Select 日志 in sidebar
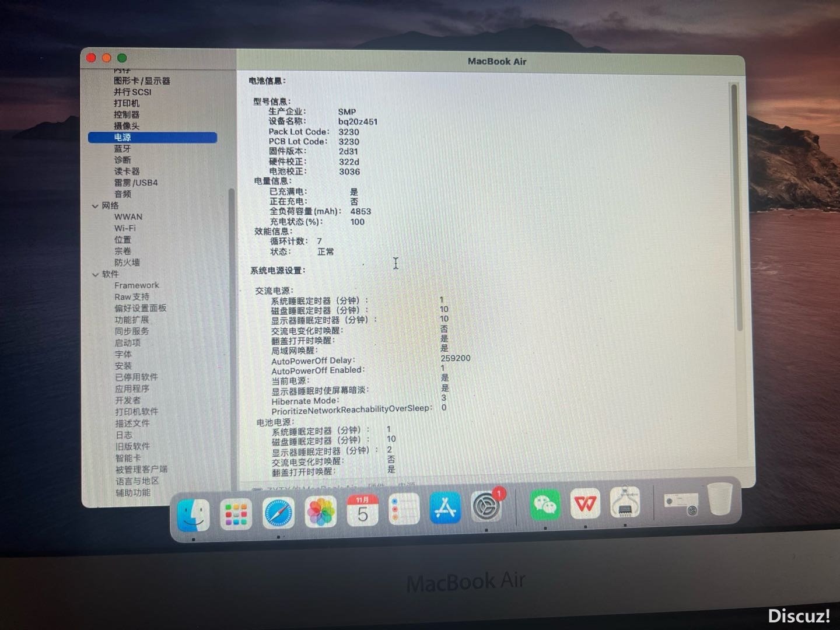The image size is (840, 630). [x=124, y=435]
